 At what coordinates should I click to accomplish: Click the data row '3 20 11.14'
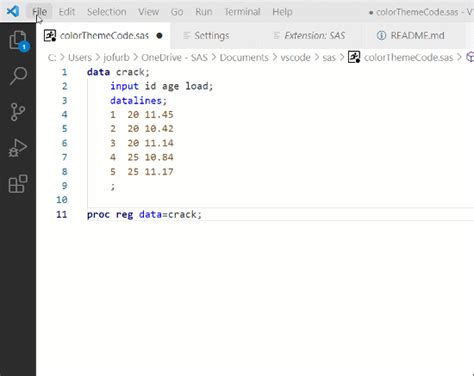[142, 143]
